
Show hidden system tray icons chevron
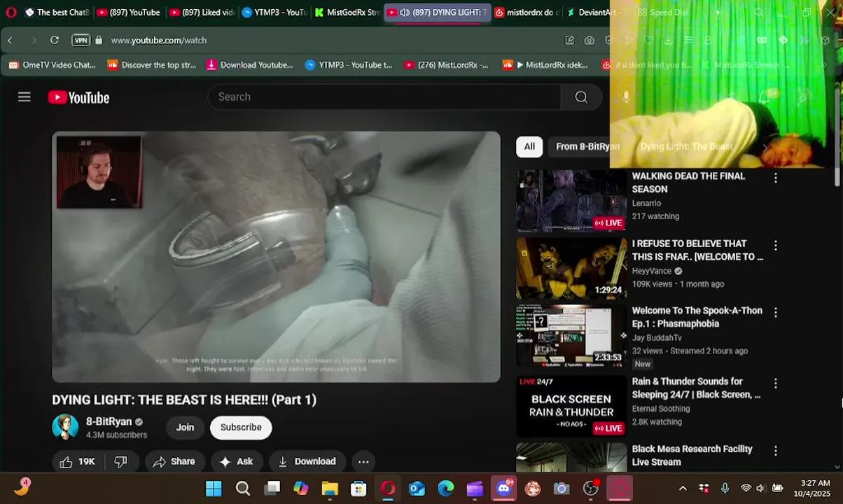click(683, 489)
